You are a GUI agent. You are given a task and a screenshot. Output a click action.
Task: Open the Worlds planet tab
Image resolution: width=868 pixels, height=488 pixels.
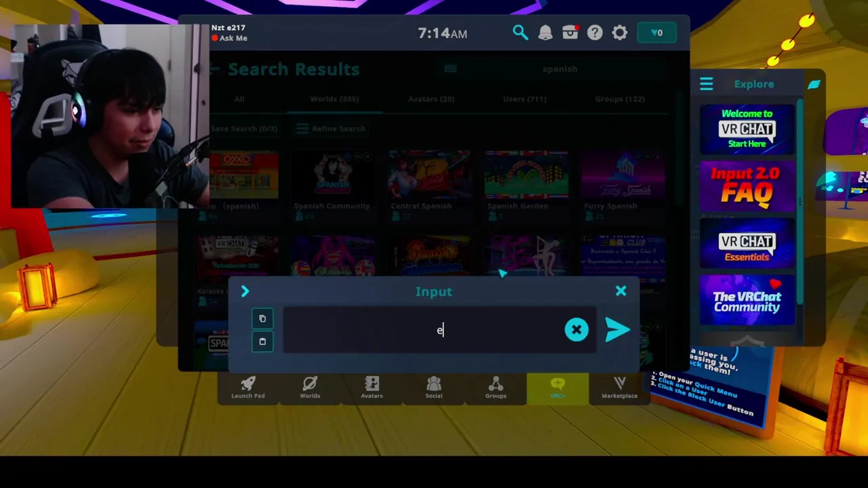click(310, 388)
